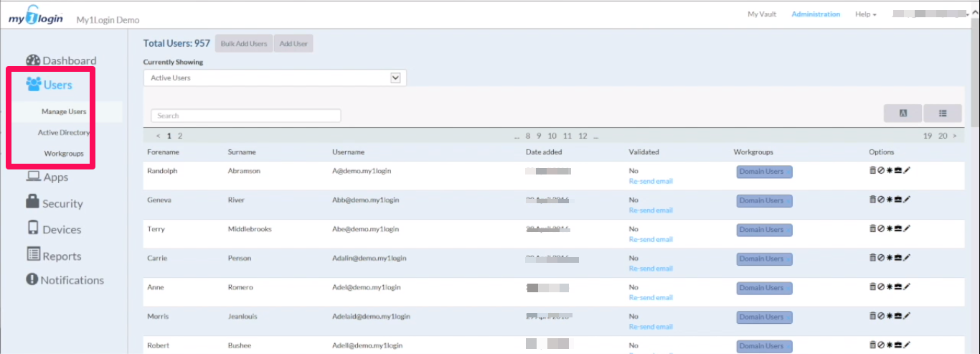
Task: Re-send email to Carrie Penson
Action: [651, 269]
